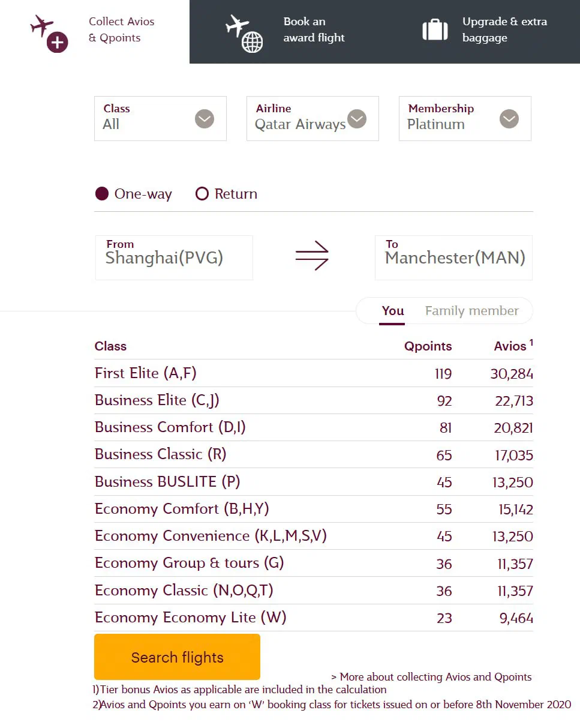
Task: Select the One-way radio button
Action: pyautogui.click(x=103, y=194)
